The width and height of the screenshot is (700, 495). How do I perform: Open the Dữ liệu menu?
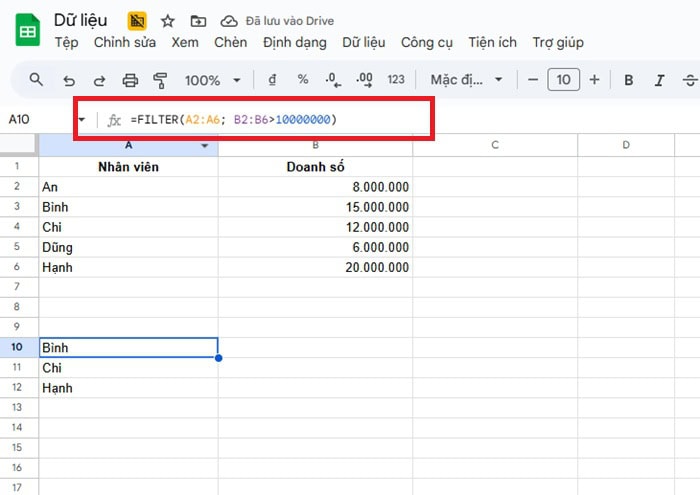click(x=363, y=42)
